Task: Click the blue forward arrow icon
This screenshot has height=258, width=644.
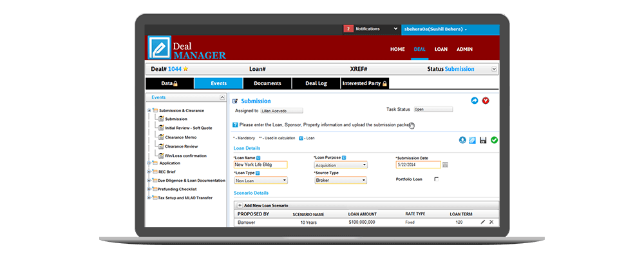Action: coord(475,101)
